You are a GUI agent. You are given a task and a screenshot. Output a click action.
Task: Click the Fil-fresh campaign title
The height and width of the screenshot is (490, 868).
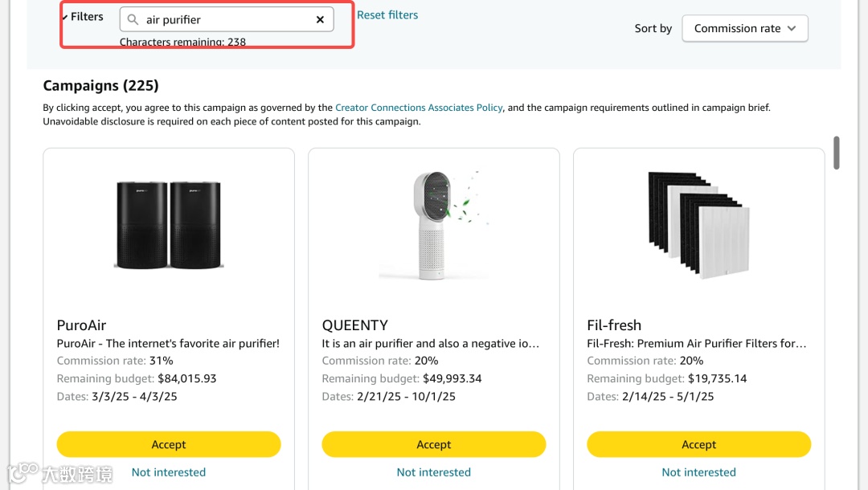coord(614,325)
